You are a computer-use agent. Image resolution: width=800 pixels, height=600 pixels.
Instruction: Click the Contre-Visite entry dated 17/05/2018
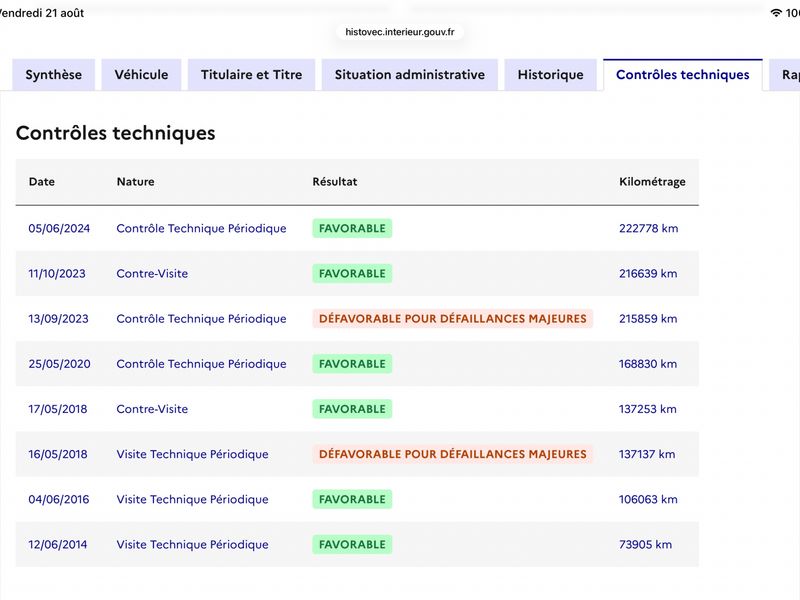click(x=152, y=409)
